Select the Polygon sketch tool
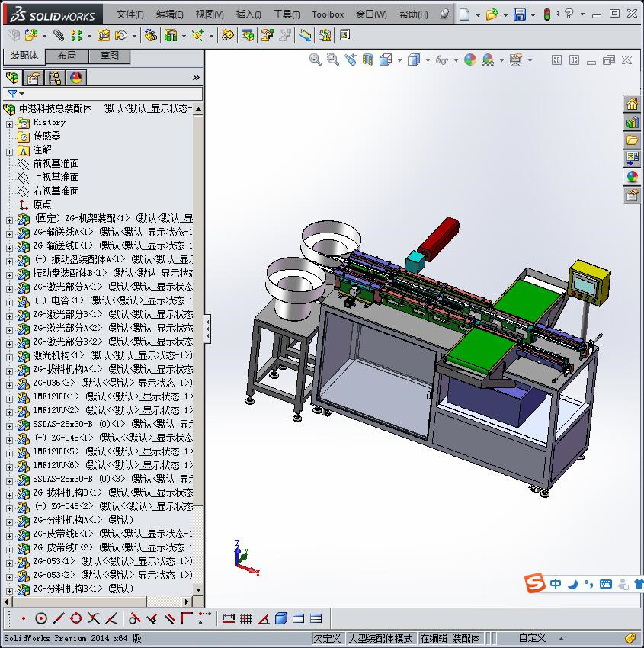Screen dimensions: 644x648 [x=75, y=618]
